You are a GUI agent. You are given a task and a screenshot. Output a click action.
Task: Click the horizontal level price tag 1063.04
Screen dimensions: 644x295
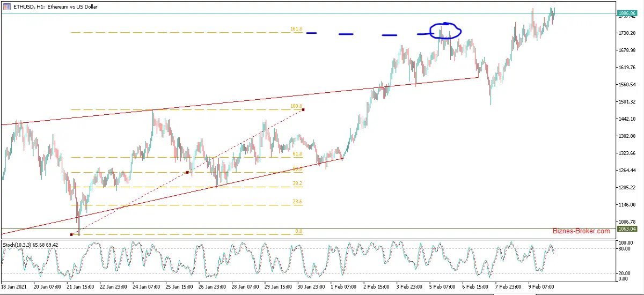pyautogui.click(x=627, y=228)
